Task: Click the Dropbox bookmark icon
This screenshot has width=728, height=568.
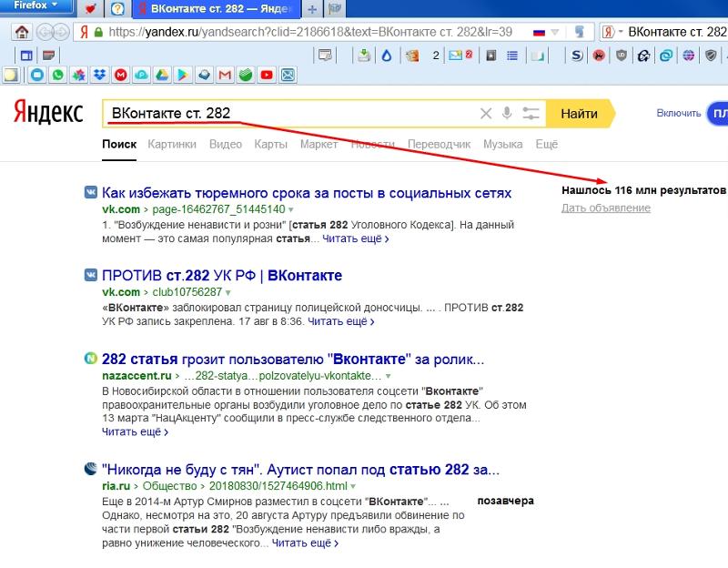Action: [x=99, y=75]
